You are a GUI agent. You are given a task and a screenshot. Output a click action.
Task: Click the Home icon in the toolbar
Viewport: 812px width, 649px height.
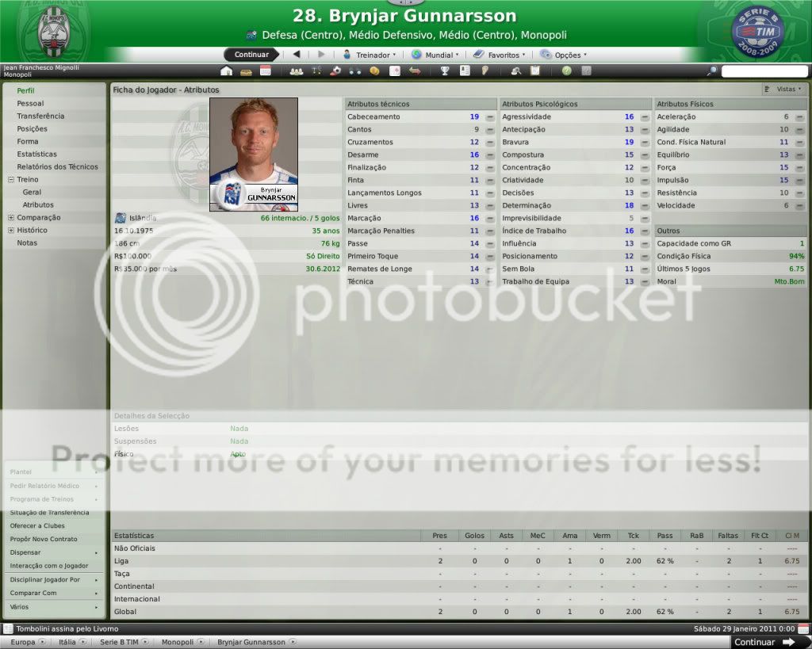[227, 71]
